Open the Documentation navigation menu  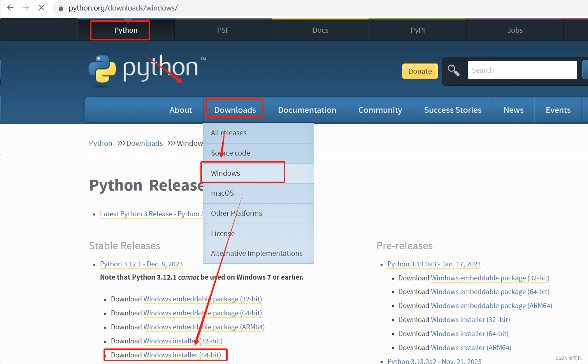point(307,110)
